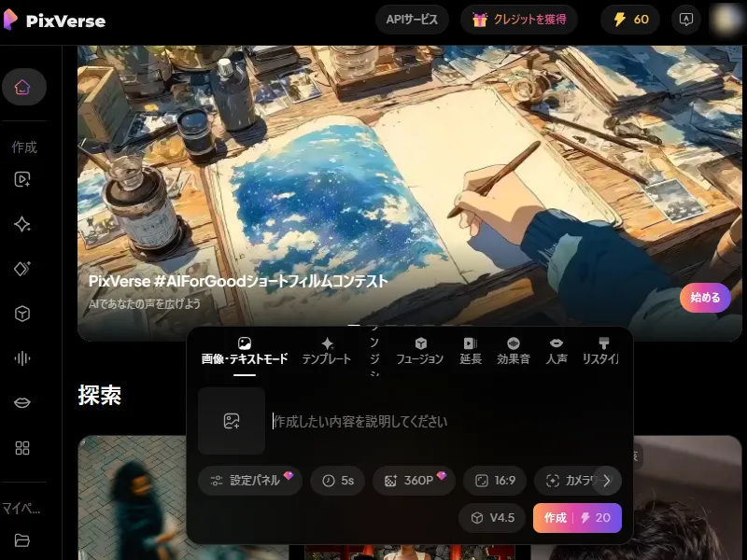Open the 設定パネル option
The image size is (747, 560).
[250, 481]
